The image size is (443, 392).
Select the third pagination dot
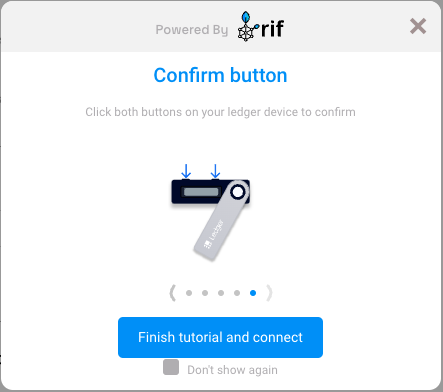point(221,293)
